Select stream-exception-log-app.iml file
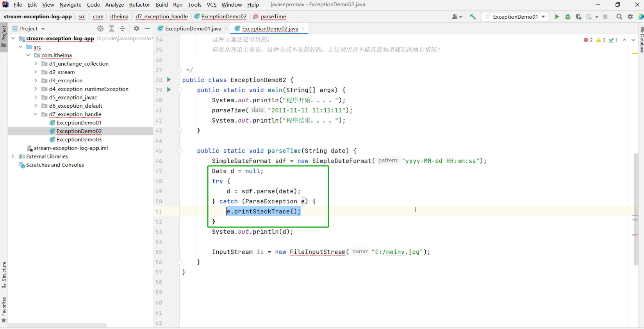This screenshot has width=644, height=329. [x=71, y=148]
